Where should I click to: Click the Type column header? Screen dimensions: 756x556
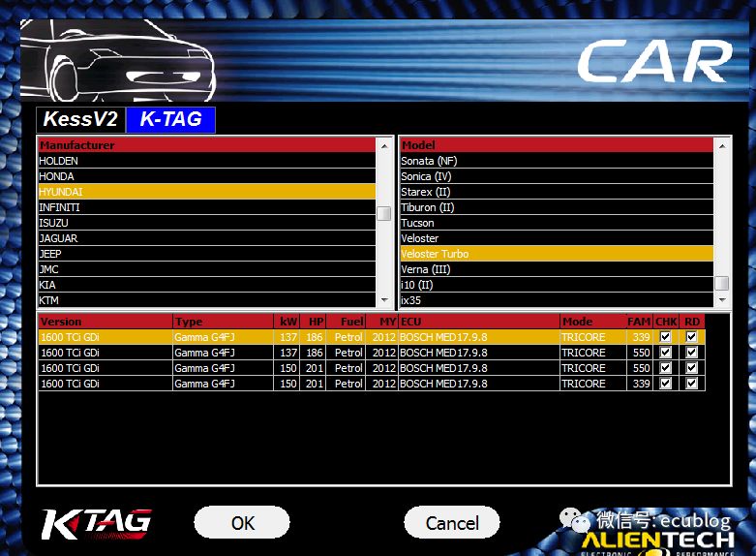[224, 322]
